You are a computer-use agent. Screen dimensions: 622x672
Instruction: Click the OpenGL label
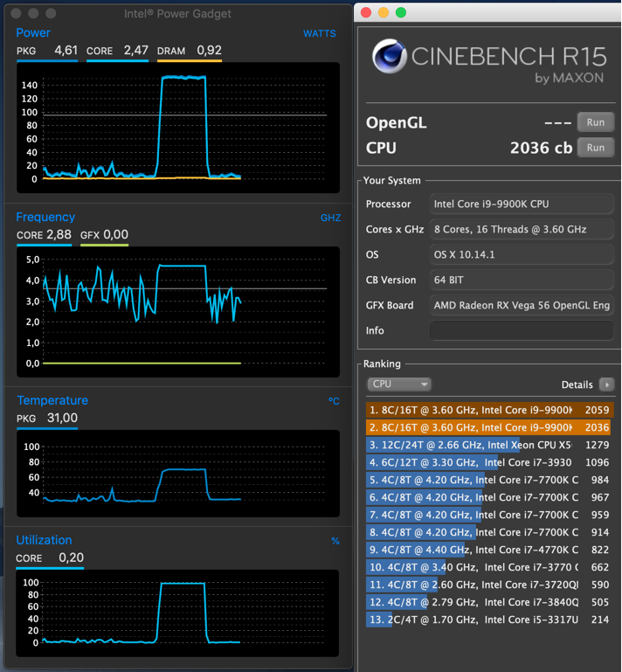pyautogui.click(x=397, y=123)
